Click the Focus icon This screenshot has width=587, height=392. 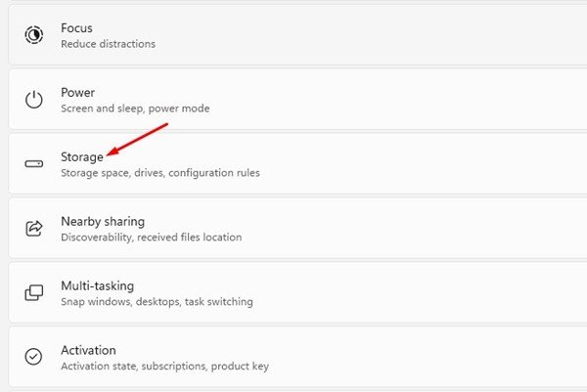point(34,35)
